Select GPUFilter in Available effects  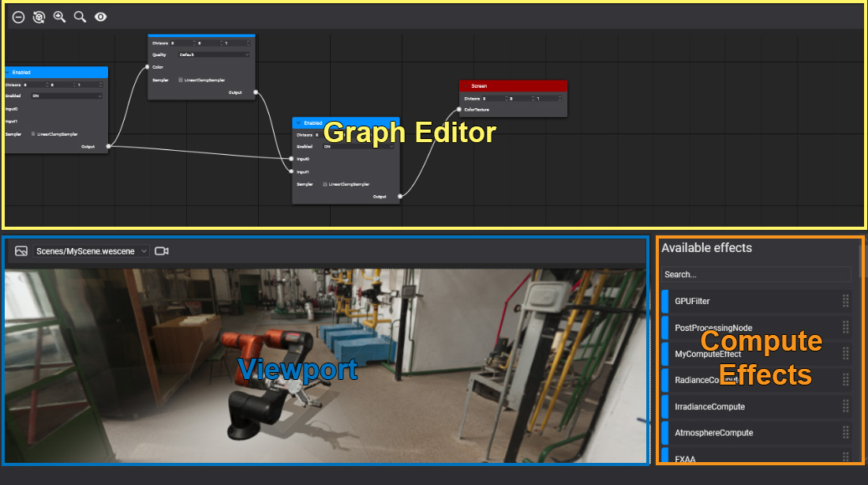692,301
